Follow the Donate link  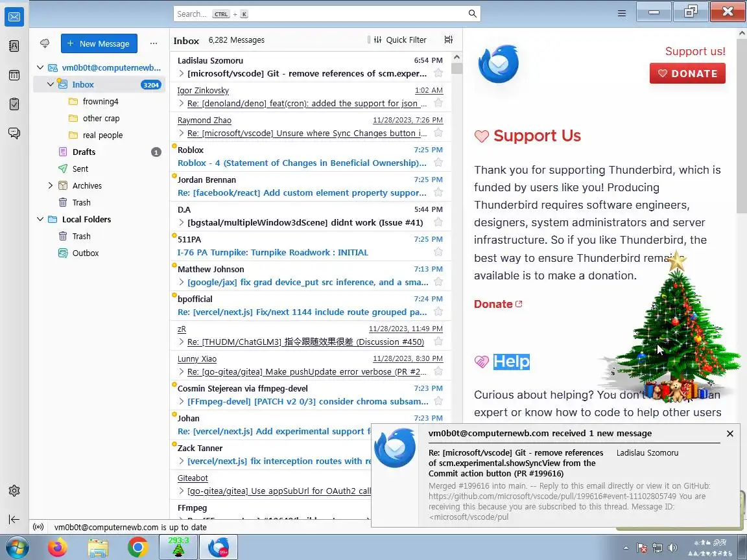[498, 304]
